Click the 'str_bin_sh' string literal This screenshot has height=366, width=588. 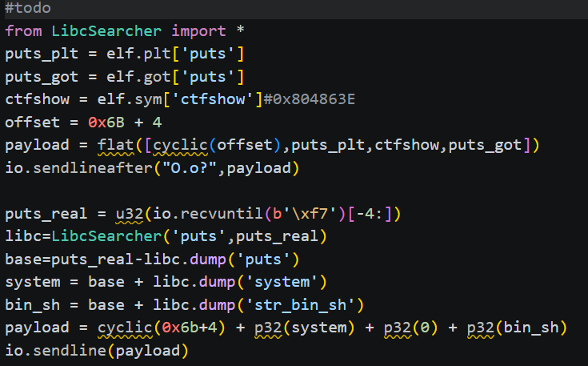point(300,305)
